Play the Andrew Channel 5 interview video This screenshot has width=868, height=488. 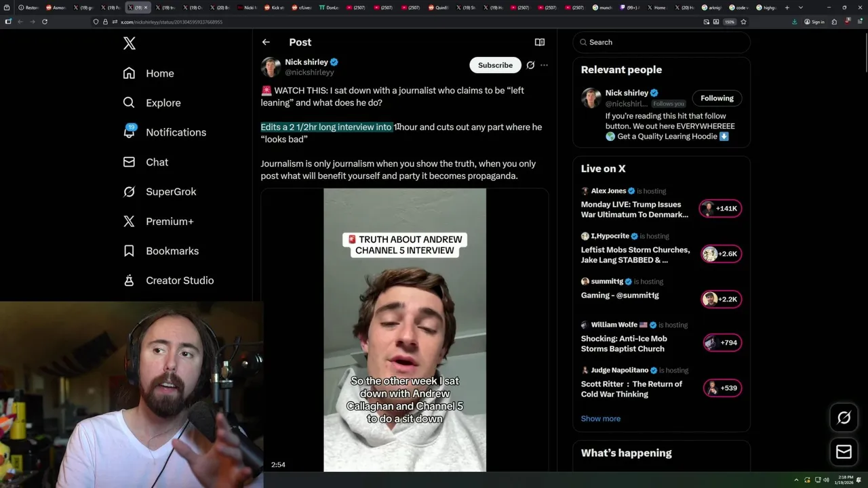click(405, 330)
